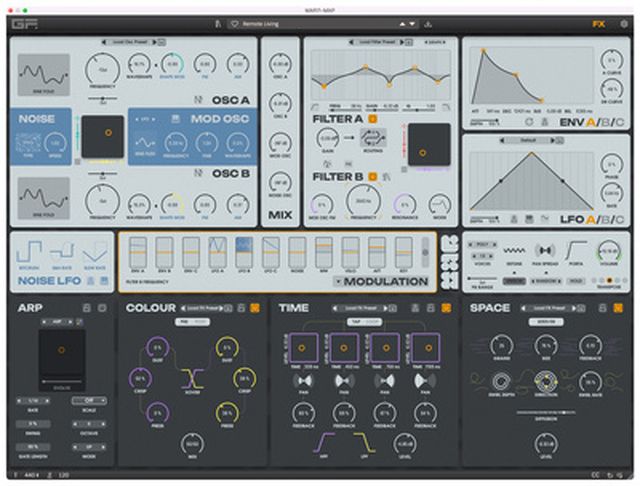640x486 pixels.
Task: Open the settings gear icon
Action: (x=625, y=22)
